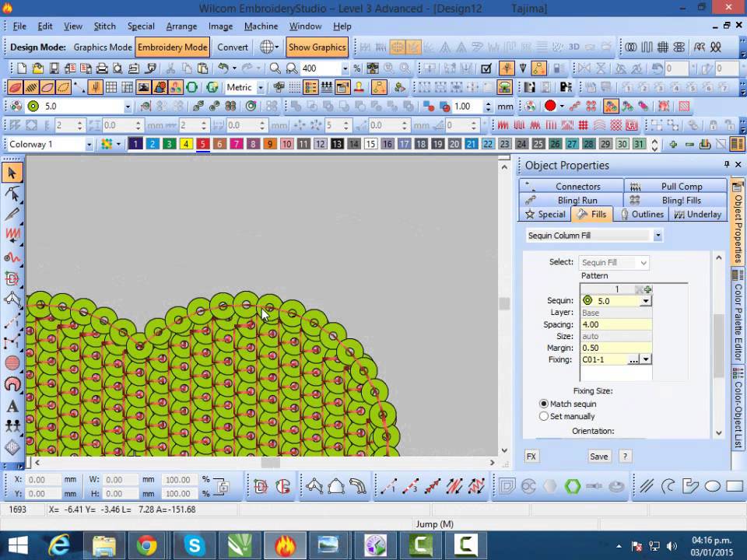This screenshot has width=747, height=560.
Task: Toggle Show Graphics button
Action: 317,47
